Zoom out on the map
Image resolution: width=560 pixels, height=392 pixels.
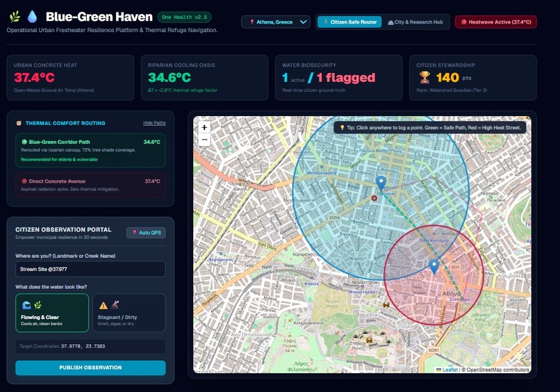tap(204, 140)
